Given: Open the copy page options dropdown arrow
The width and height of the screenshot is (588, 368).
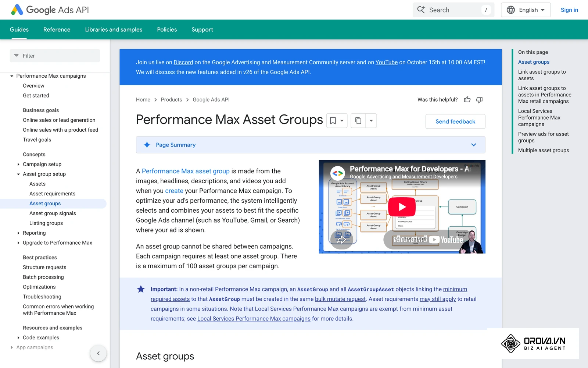Looking at the screenshot, I should tap(371, 121).
